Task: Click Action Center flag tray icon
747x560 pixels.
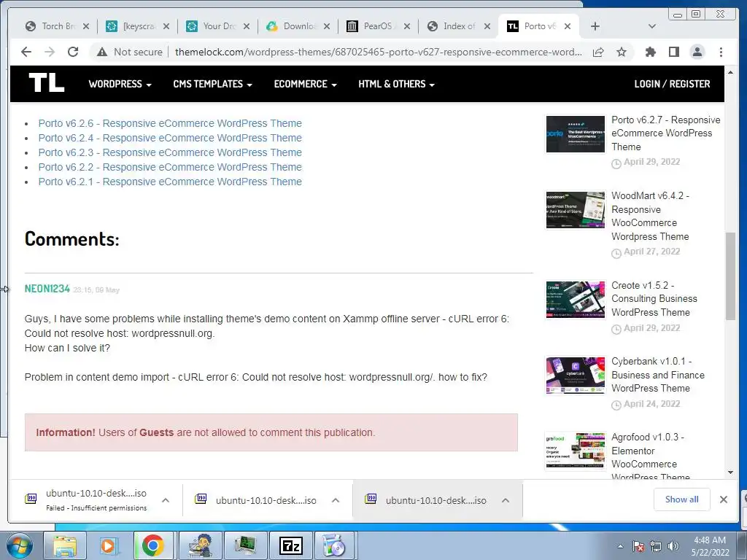Action: (638, 546)
